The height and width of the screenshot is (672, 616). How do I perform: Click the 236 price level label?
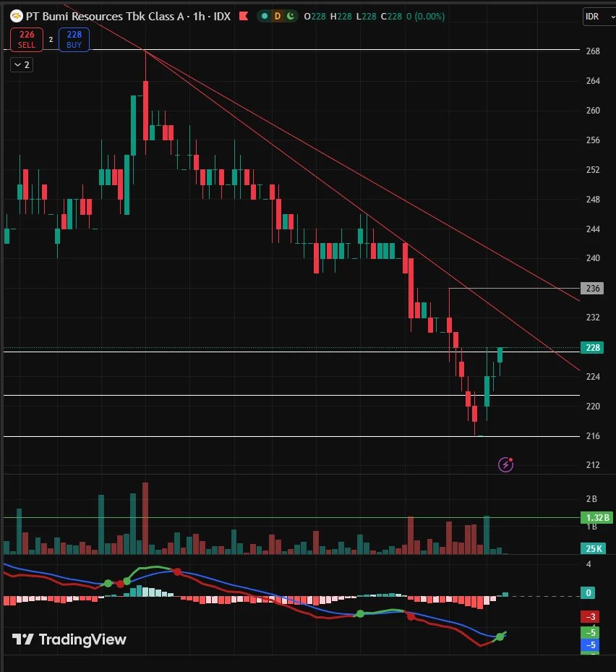click(591, 288)
